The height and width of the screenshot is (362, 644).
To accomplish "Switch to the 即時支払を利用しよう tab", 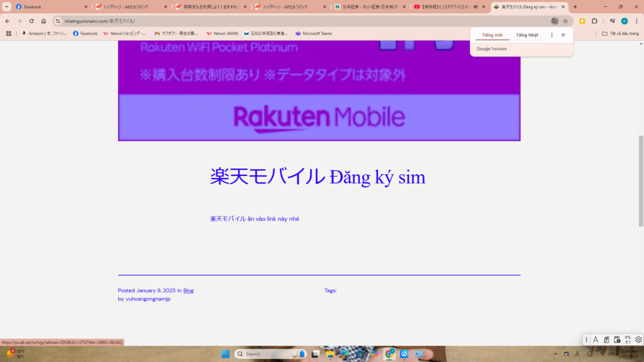I will [x=210, y=6].
